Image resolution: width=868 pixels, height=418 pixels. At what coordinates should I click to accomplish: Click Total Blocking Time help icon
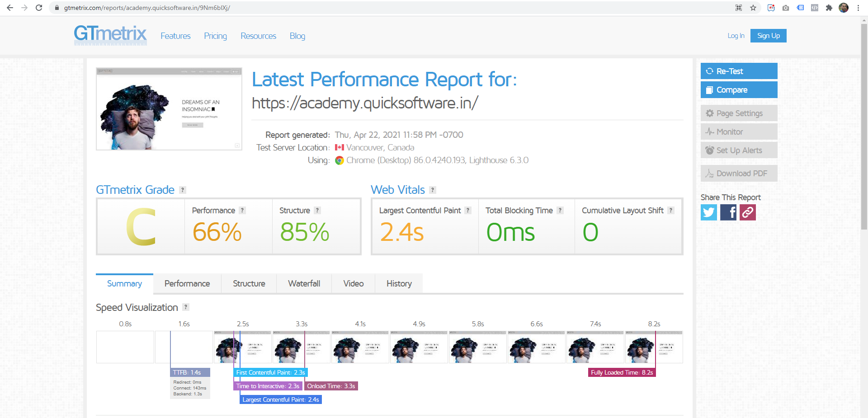click(x=560, y=211)
